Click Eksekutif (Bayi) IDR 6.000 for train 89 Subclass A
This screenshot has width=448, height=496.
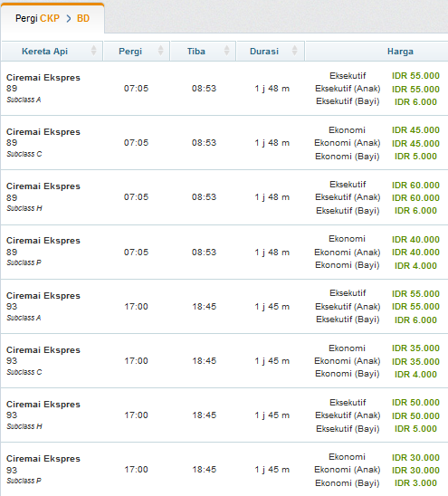(x=415, y=102)
